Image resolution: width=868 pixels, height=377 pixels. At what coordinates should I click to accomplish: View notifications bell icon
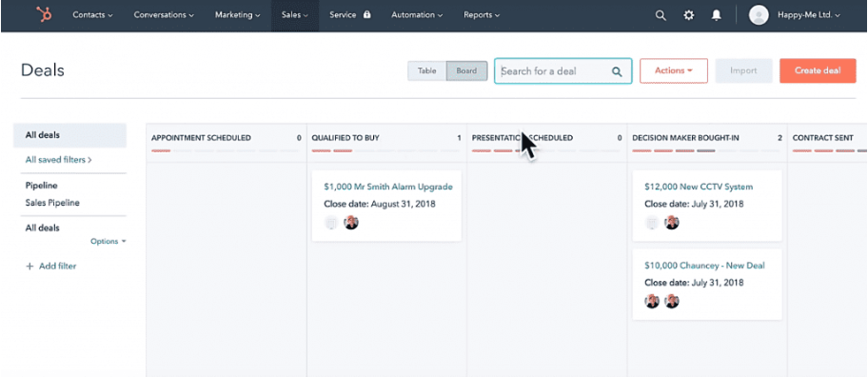pyautogui.click(x=717, y=15)
